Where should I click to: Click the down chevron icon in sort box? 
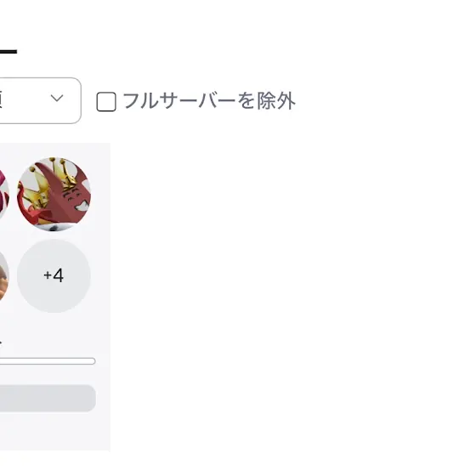pos(57,98)
